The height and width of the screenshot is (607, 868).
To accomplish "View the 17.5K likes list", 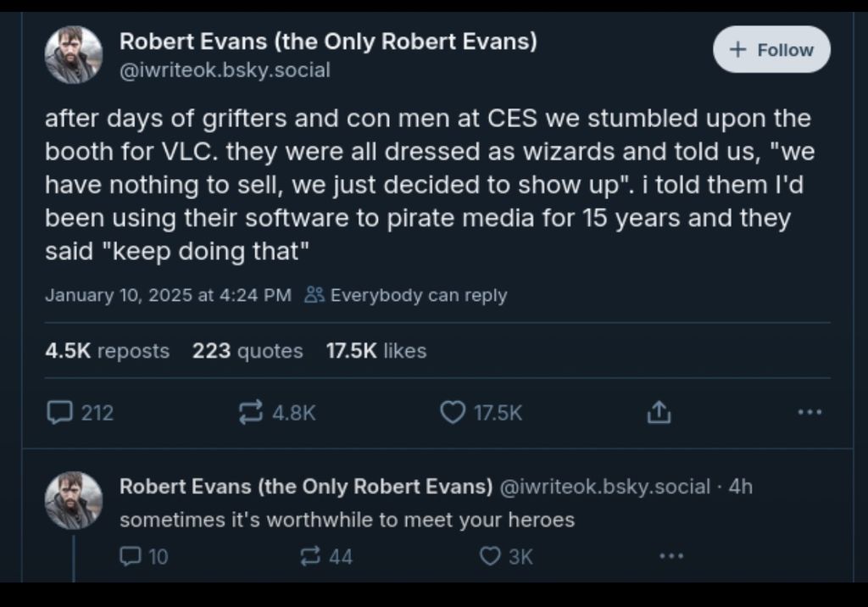I will pyautogui.click(x=376, y=351).
